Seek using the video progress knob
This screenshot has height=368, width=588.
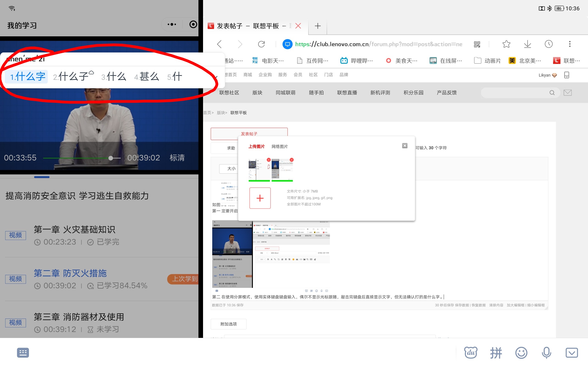[111, 158]
